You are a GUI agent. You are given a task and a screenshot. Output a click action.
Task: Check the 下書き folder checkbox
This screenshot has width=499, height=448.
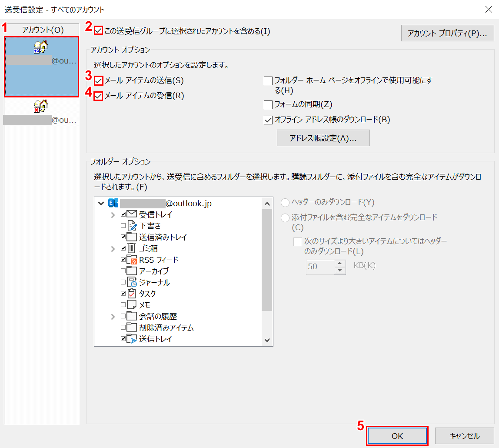pos(123,226)
